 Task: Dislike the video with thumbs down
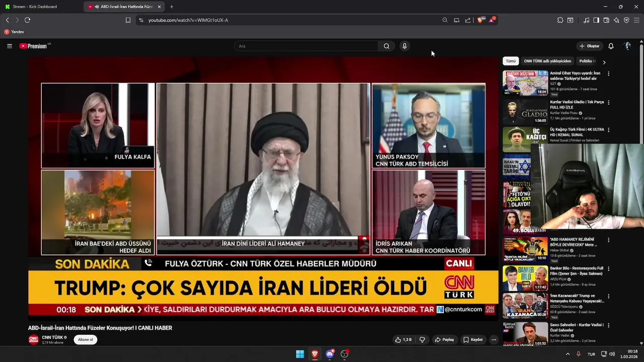point(422,339)
